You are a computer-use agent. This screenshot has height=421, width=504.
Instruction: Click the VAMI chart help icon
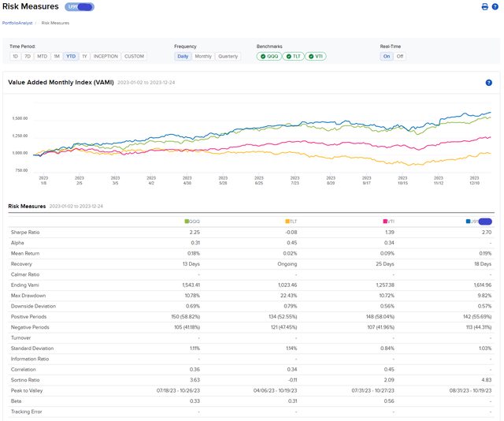[488, 82]
